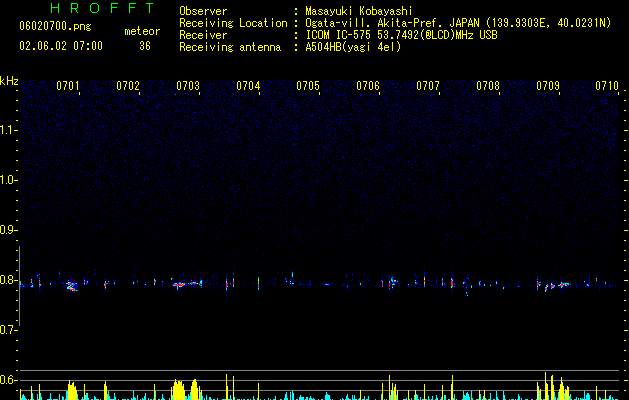Select the file name 06020700.png
Image resolution: width=629 pixels, height=400 pixels.
tap(55, 27)
